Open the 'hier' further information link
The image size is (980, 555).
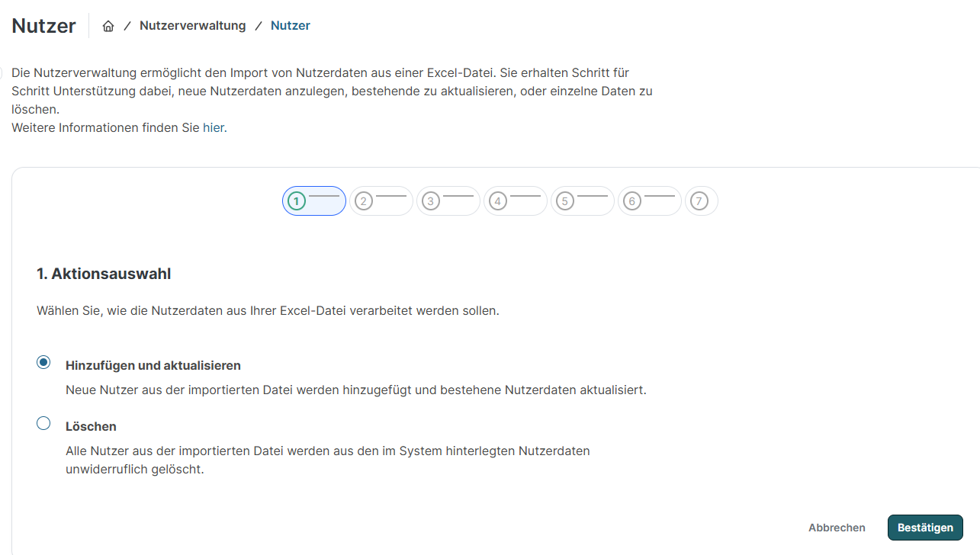coord(214,128)
